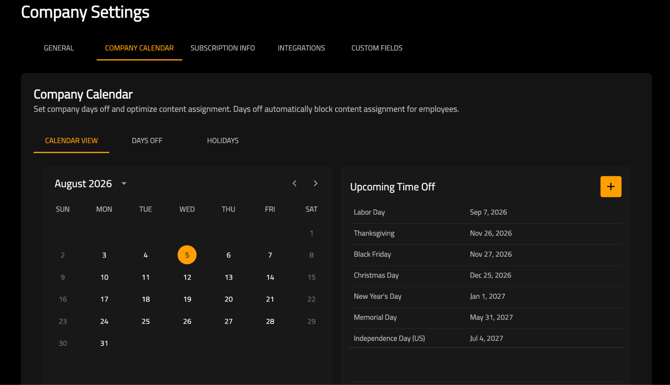
Task: Select date 21 in the calendar
Action: (x=270, y=299)
